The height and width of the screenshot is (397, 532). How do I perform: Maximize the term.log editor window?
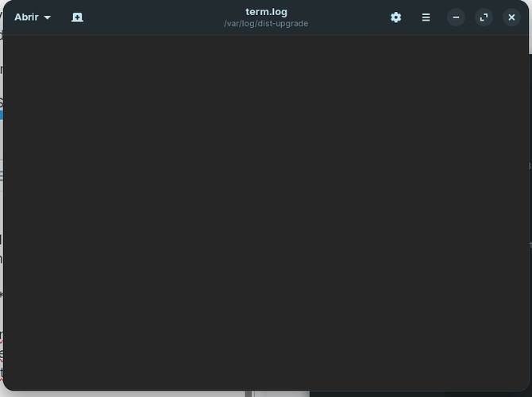(x=484, y=17)
